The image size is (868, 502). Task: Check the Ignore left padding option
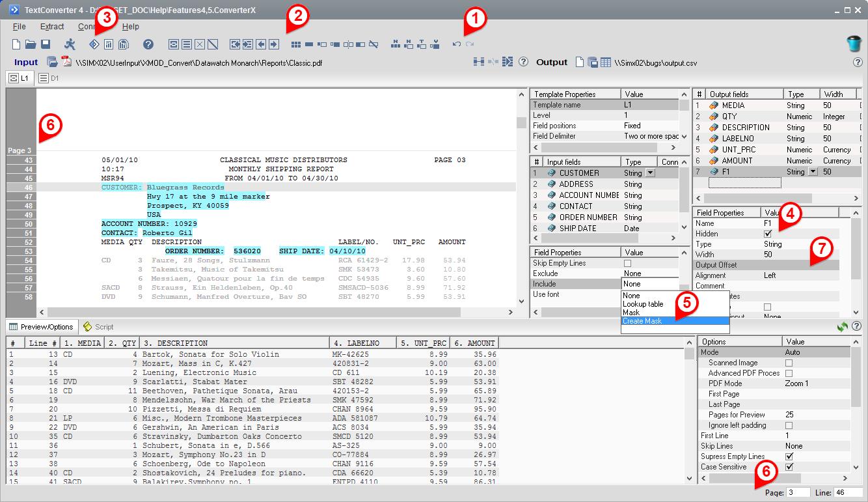[x=789, y=425]
